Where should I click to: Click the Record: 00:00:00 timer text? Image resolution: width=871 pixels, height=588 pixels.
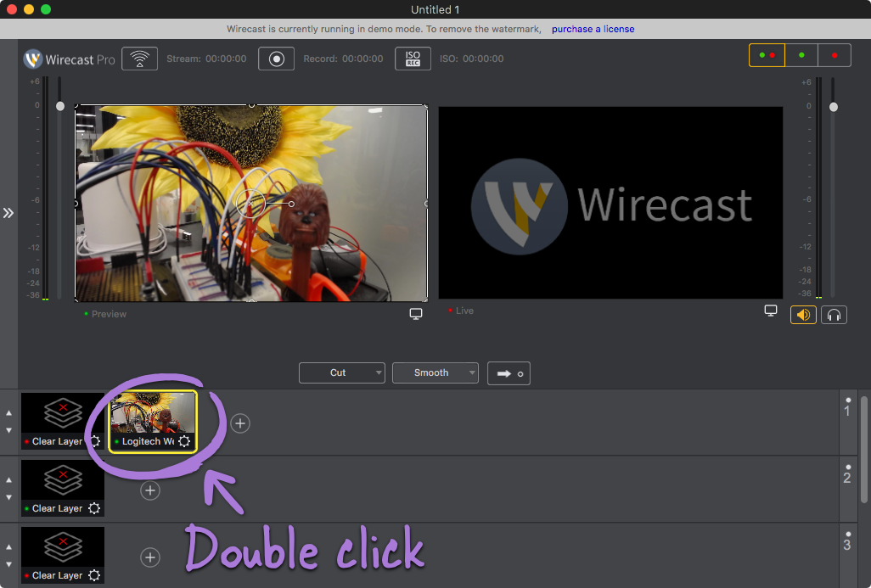click(x=343, y=59)
